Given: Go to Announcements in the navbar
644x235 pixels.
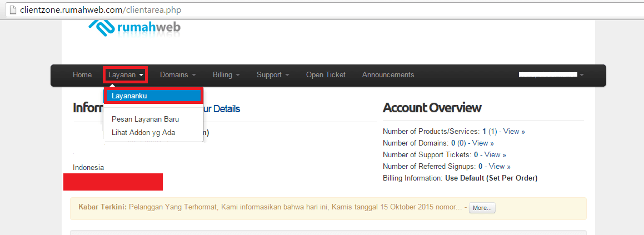Looking at the screenshot, I should [388, 75].
